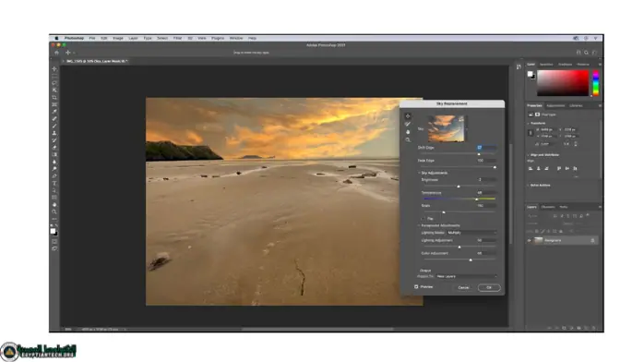644x362 pixels.
Task: Click the Change Screen Mode icon
Action: 54,248
